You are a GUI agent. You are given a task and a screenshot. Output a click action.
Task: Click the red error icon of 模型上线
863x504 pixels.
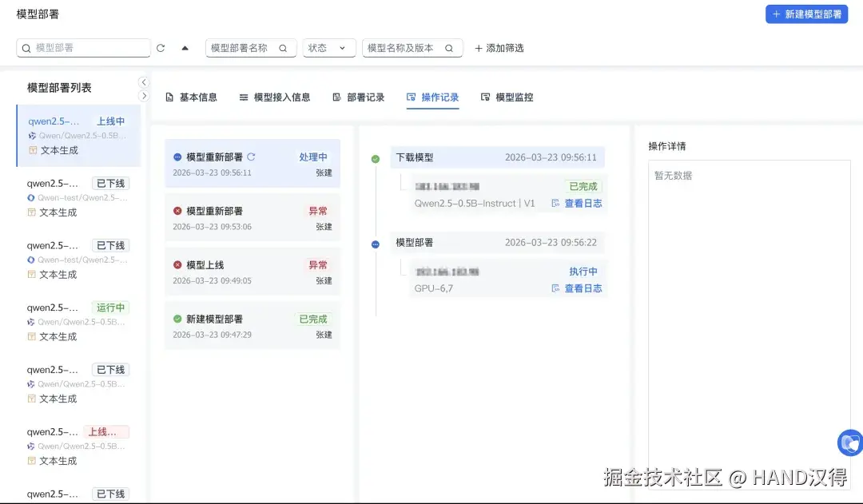(x=177, y=264)
